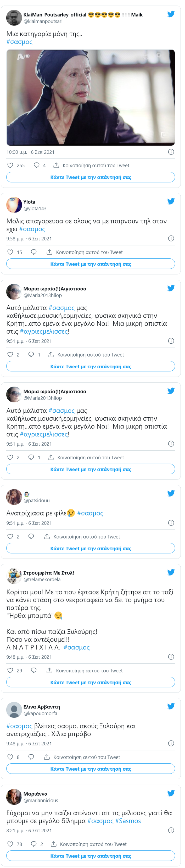The image size is (185, 868).
Task: Click the heart icon on Στρουμφίτα's tweet
Action: [x=10, y=670]
